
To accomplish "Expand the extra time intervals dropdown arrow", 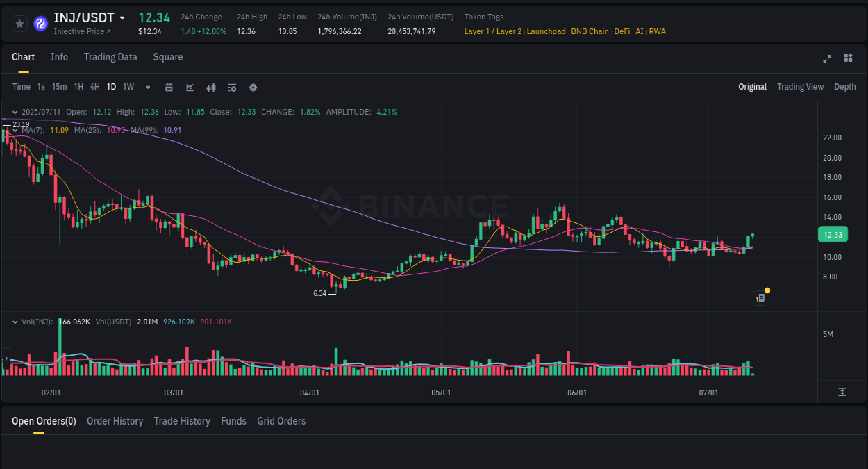I will (x=147, y=87).
